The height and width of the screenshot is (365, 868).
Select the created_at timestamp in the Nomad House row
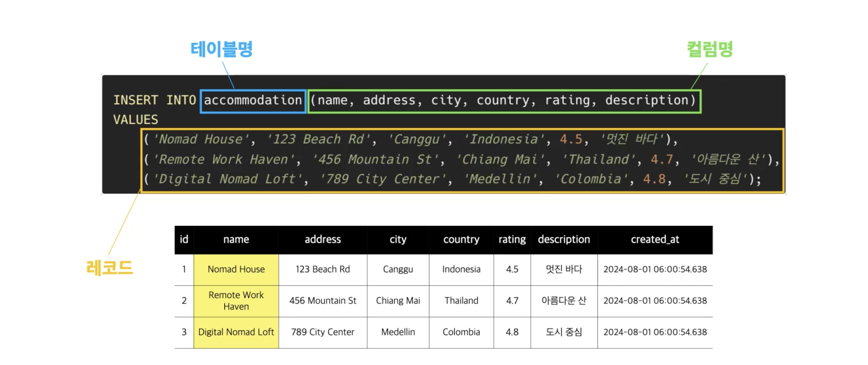coord(655,269)
